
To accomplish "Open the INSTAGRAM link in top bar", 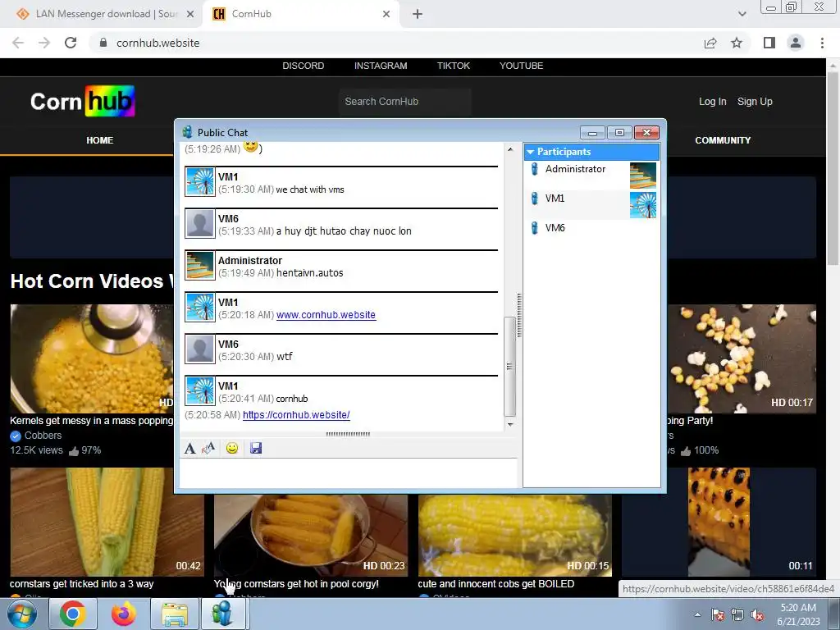I will pyautogui.click(x=381, y=66).
